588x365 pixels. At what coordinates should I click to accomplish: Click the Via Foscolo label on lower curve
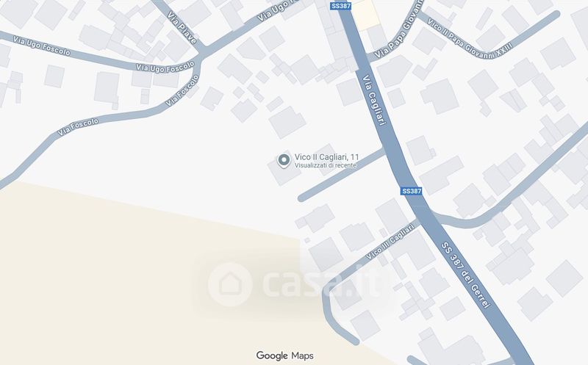click(x=78, y=126)
